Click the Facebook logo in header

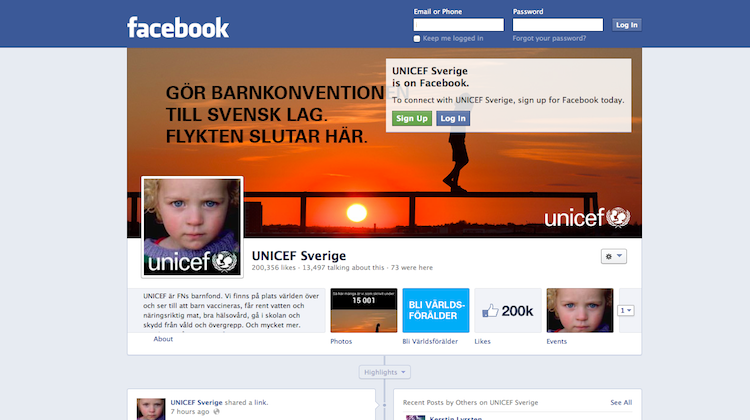pos(178,27)
